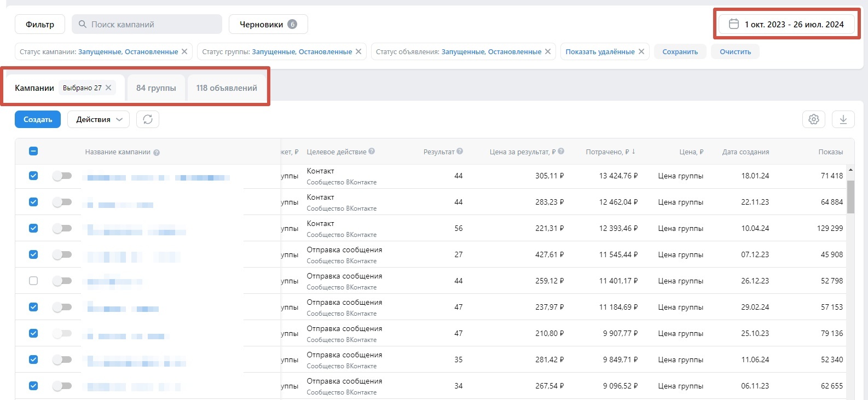
Task: Click 'Очистить' to clear filters
Action: pos(736,51)
